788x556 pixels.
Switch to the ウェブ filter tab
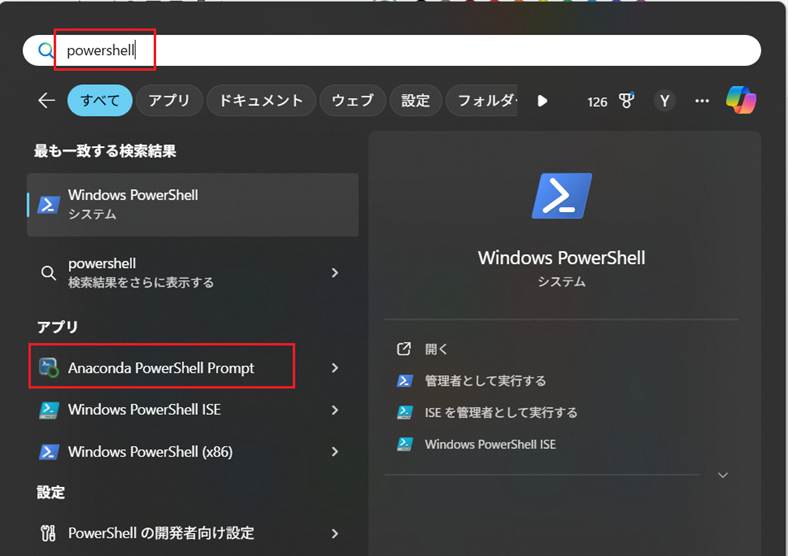pyautogui.click(x=352, y=101)
